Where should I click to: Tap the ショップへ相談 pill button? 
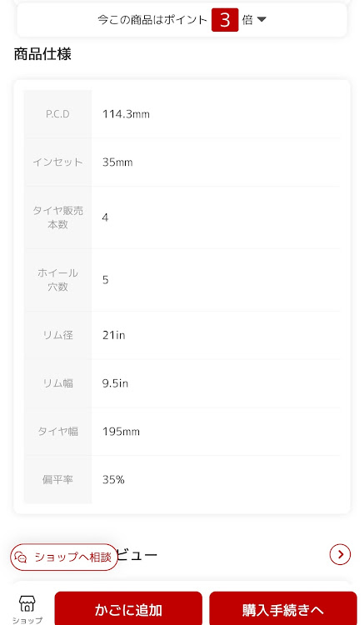pos(64,557)
